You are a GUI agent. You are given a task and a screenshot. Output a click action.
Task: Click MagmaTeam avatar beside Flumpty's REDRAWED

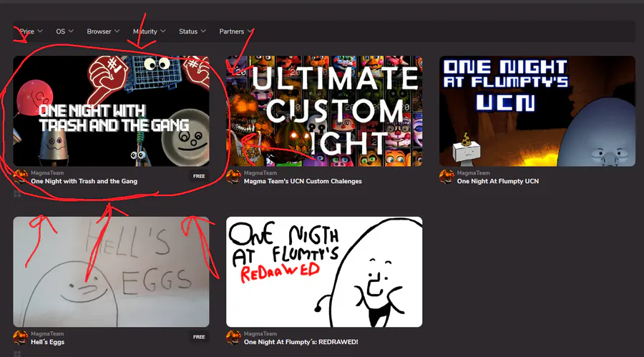pos(234,338)
